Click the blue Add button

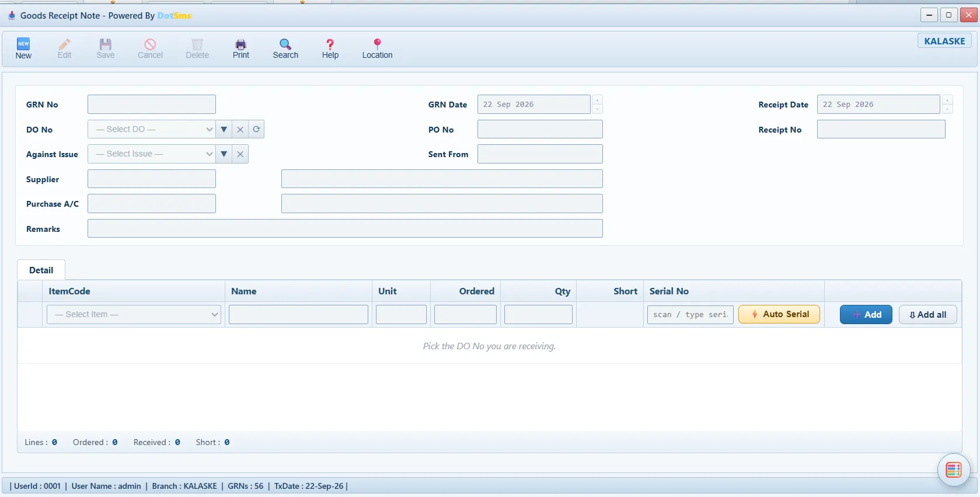[x=866, y=314]
